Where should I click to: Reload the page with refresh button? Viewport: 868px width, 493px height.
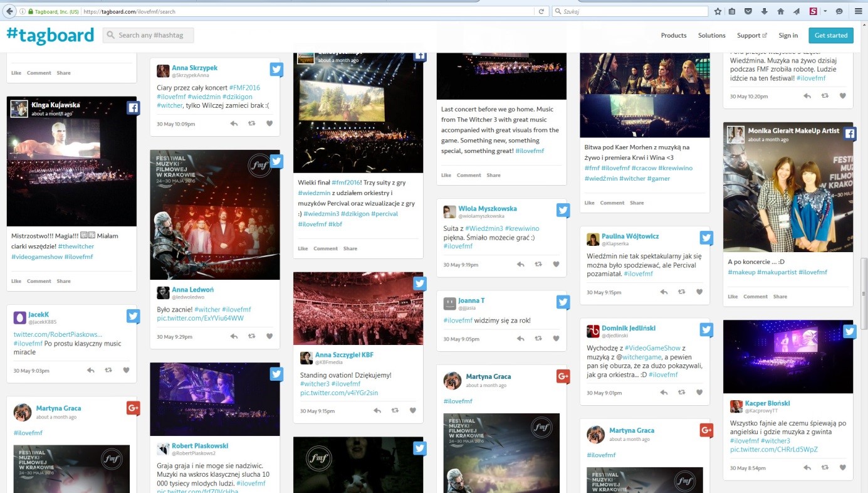point(541,11)
